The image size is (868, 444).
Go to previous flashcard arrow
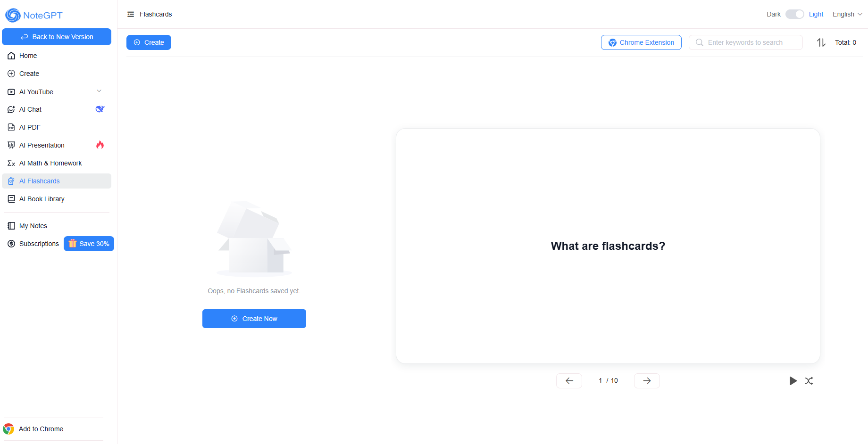pos(569,381)
